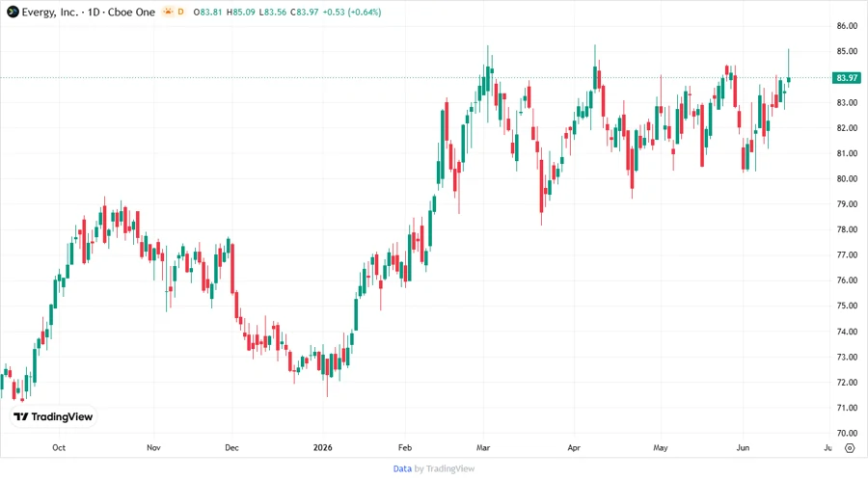This screenshot has width=868, height=480.
Task: Click the change value +0.53 (+0.64%)
Action: (x=351, y=13)
